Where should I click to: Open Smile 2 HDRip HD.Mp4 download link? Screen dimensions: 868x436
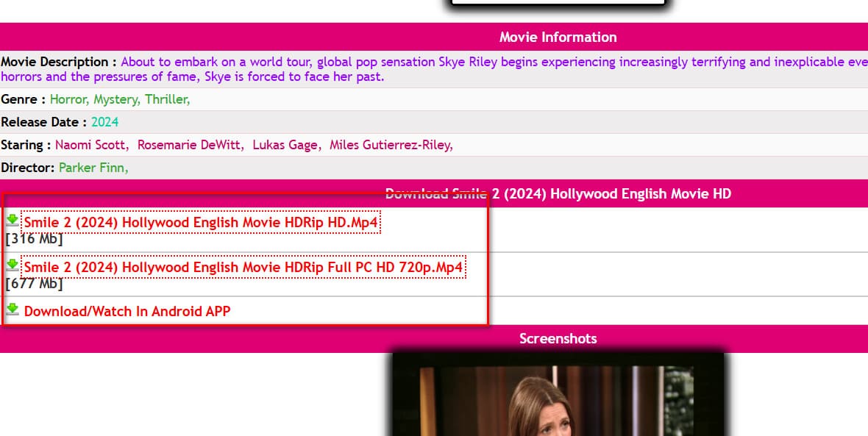click(201, 223)
